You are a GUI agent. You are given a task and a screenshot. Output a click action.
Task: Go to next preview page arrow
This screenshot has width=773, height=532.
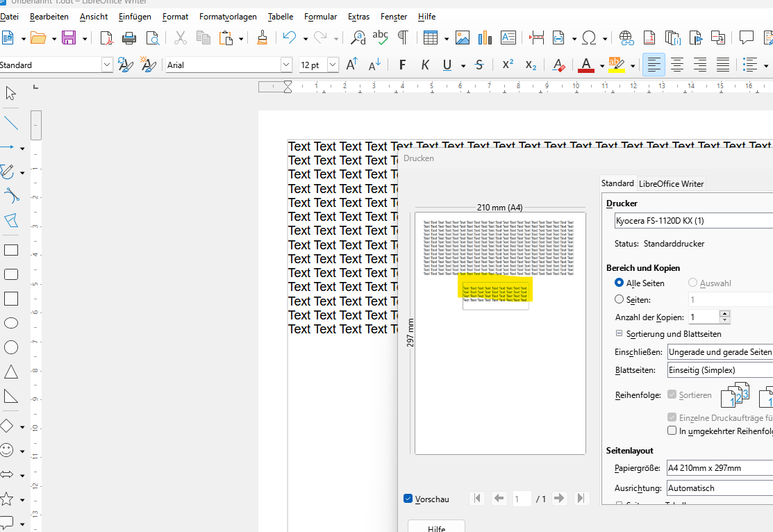tap(559, 499)
